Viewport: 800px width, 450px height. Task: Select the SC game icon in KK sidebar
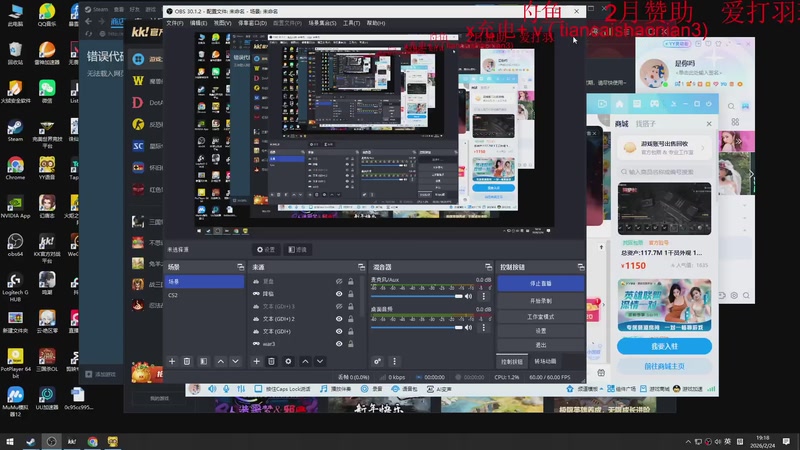138,146
